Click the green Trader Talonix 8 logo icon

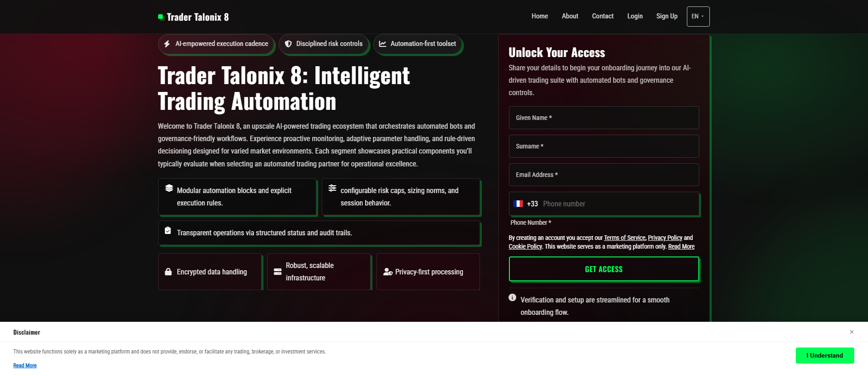point(161,17)
